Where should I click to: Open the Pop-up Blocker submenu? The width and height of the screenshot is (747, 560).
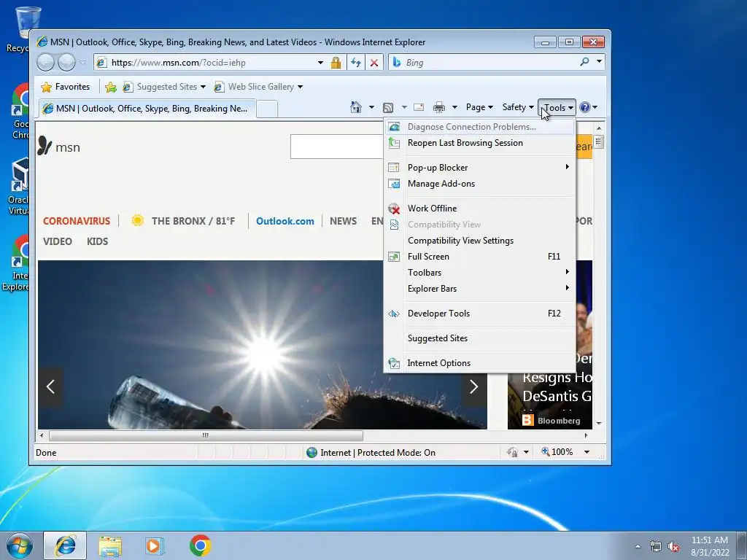coord(480,167)
